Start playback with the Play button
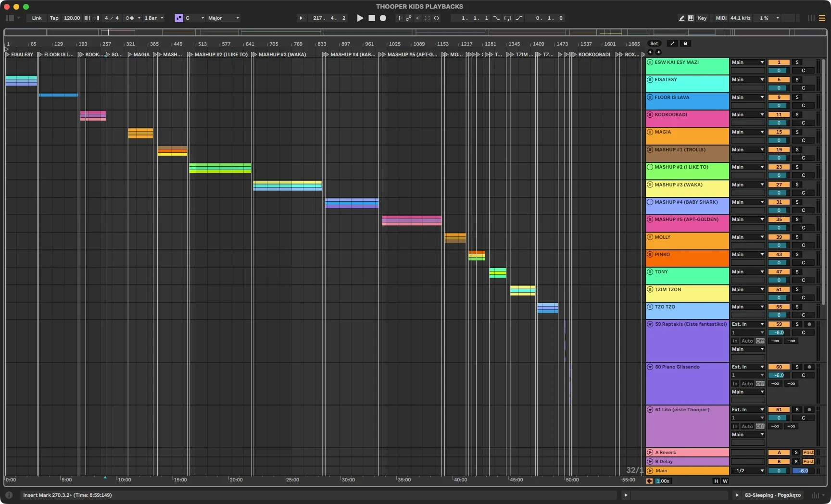 [x=360, y=18]
